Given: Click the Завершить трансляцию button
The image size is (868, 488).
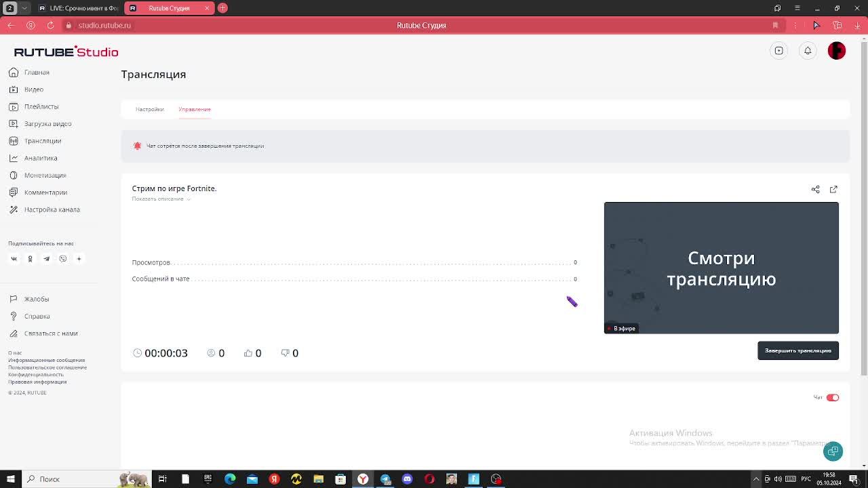Looking at the screenshot, I should (x=797, y=350).
